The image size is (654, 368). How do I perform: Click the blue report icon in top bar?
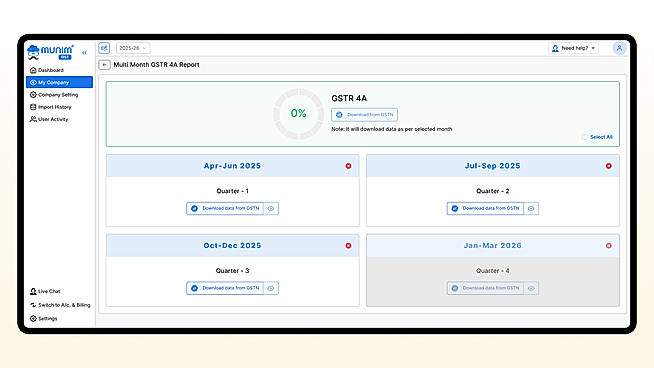point(104,48)
